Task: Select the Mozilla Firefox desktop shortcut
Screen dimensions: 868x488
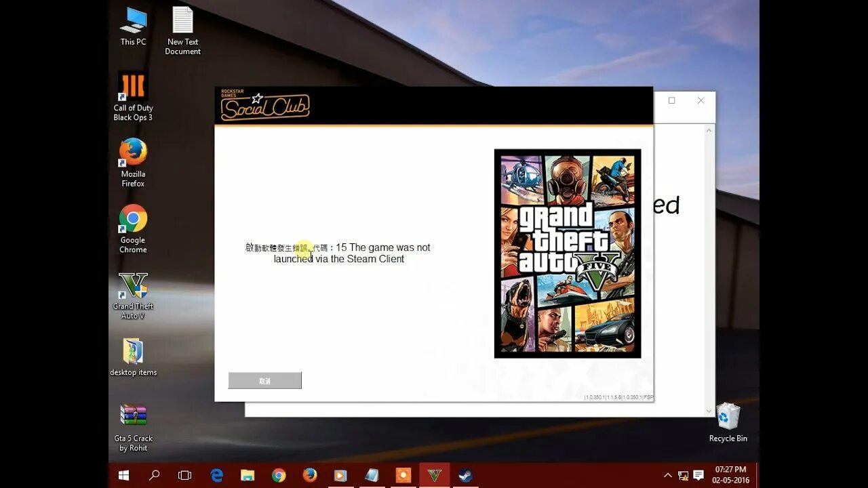Action: (x=133, y=163)
